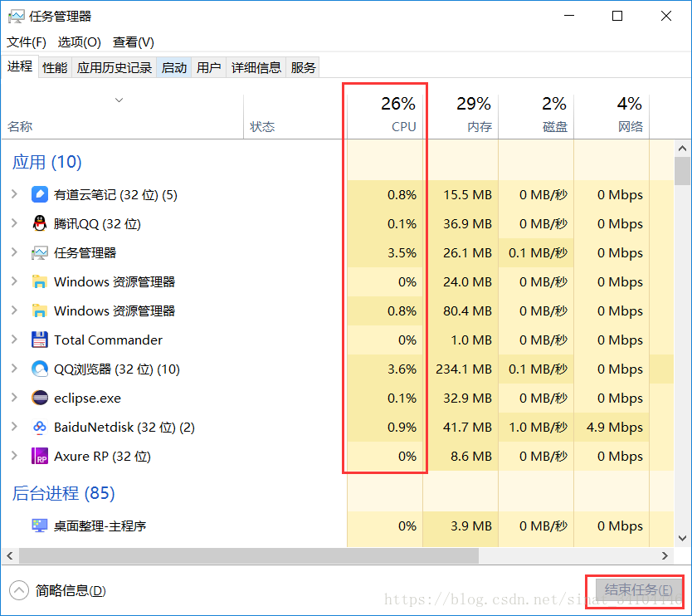
Task: Click the 36.9 MB memory cell
Action: (461, 223)
